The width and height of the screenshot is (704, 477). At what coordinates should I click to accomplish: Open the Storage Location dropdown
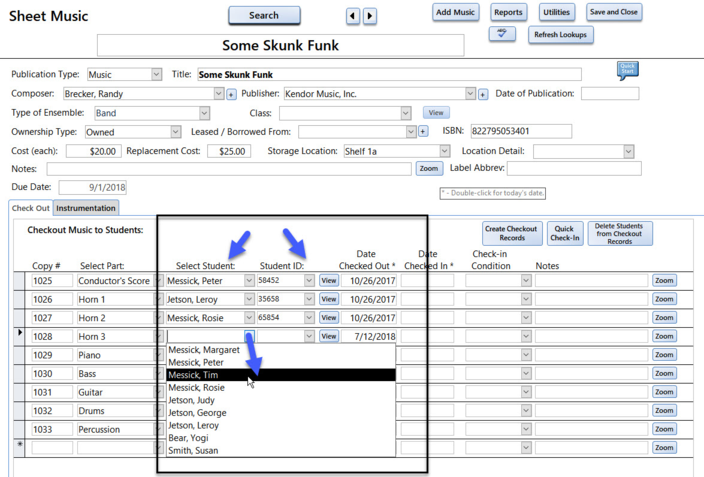(444, 152)
